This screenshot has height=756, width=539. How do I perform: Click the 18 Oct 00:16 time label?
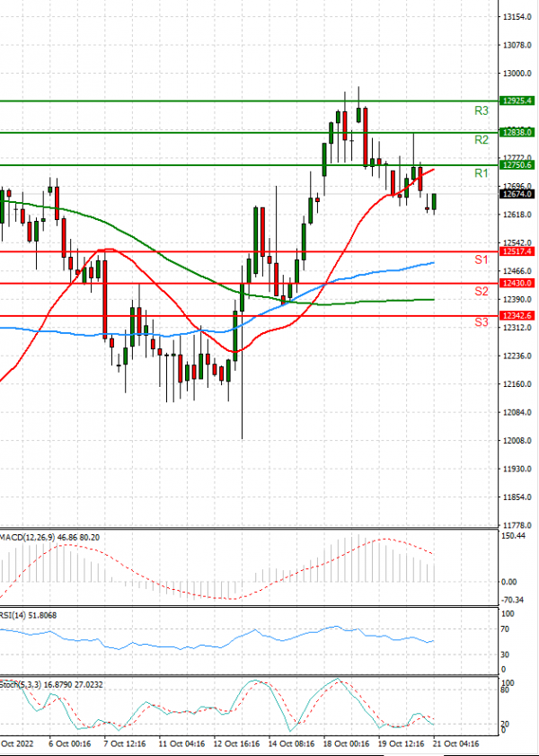pyautogui.click(x=345, y=744)
